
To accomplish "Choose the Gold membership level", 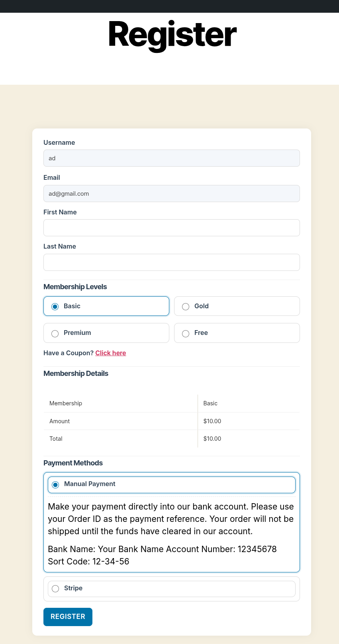I will tap(186, 306).
